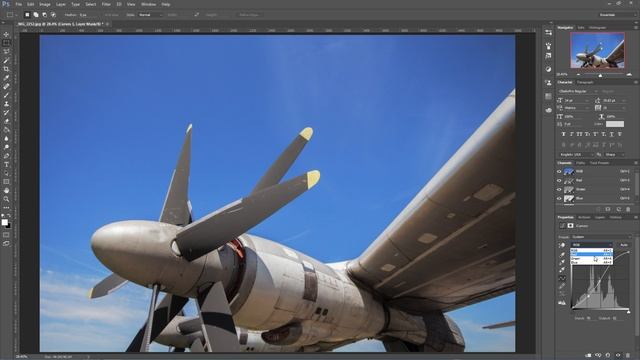The image size is (640, 360).
Task: Select the Hand tool
Action: tap(6, 191)
